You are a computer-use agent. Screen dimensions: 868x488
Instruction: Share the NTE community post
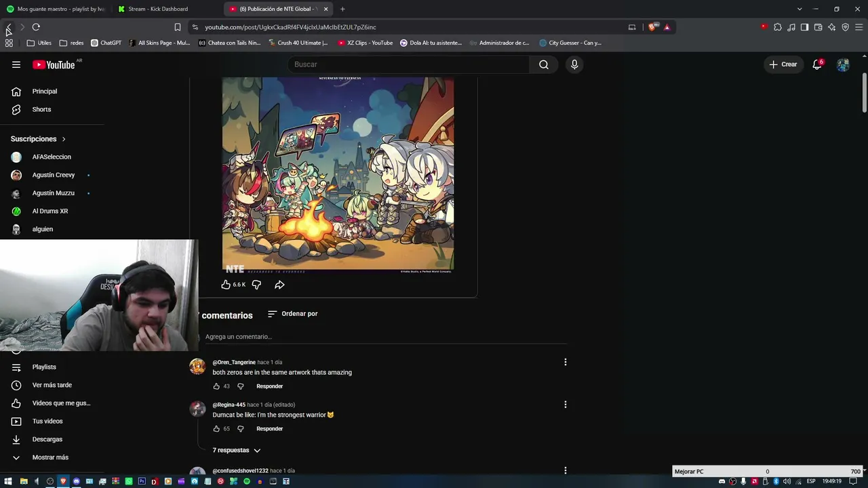pos(279,285)
